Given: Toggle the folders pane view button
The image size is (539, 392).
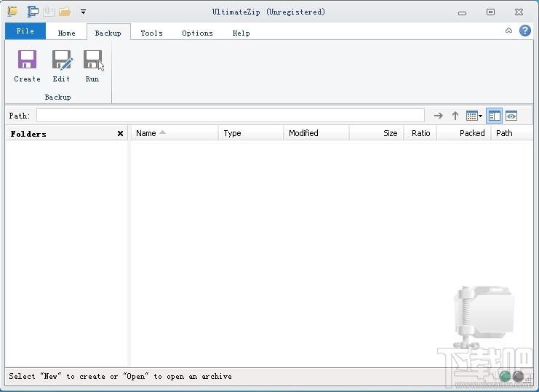Looking at the screenshot, I should coord(494,116).
